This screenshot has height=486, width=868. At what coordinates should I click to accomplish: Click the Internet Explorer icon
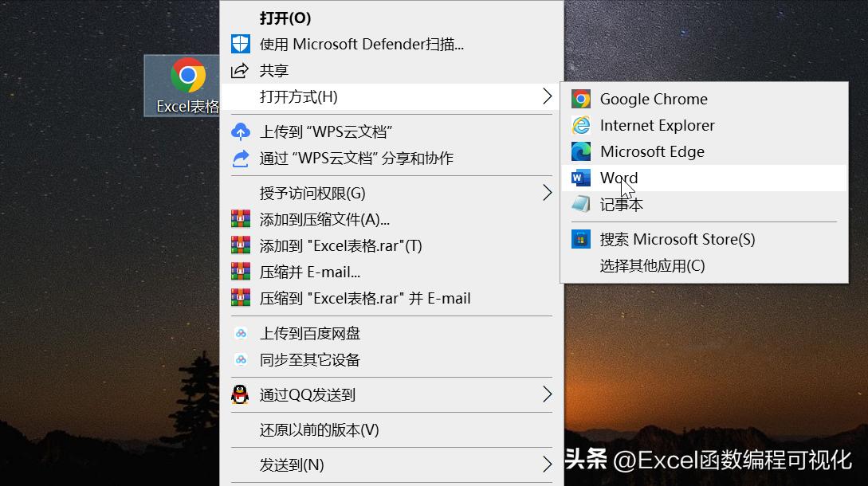click(581, 125)
